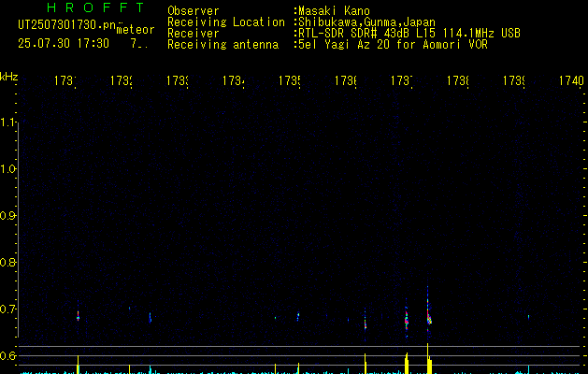Click the 1737 time axis label

(402, 80)
